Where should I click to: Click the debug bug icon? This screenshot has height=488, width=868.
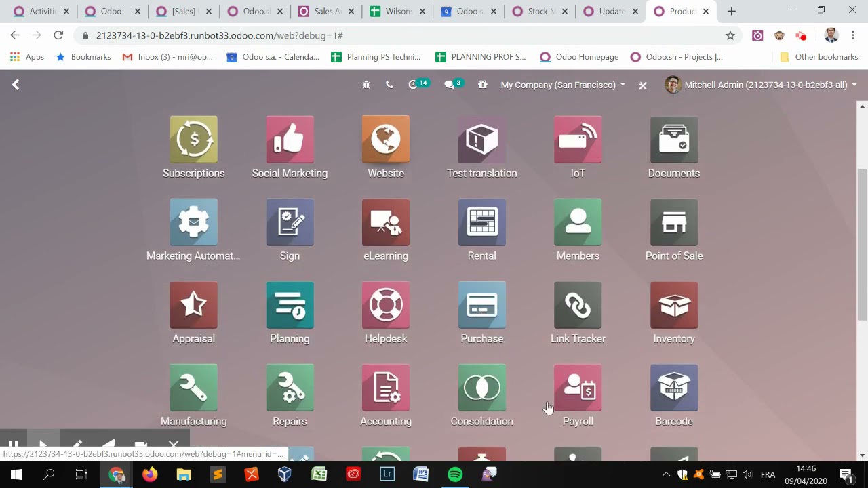pos(366,85)
